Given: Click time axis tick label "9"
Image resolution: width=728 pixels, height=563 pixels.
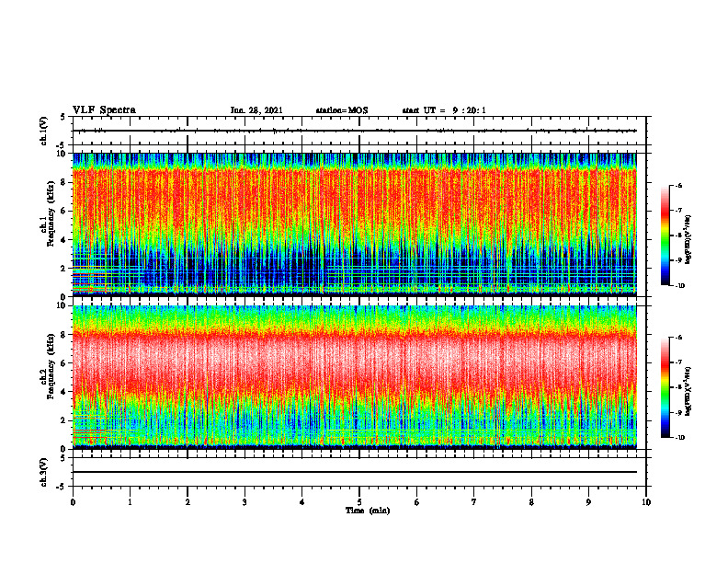Looking at the screenshot, I should 588,502.
